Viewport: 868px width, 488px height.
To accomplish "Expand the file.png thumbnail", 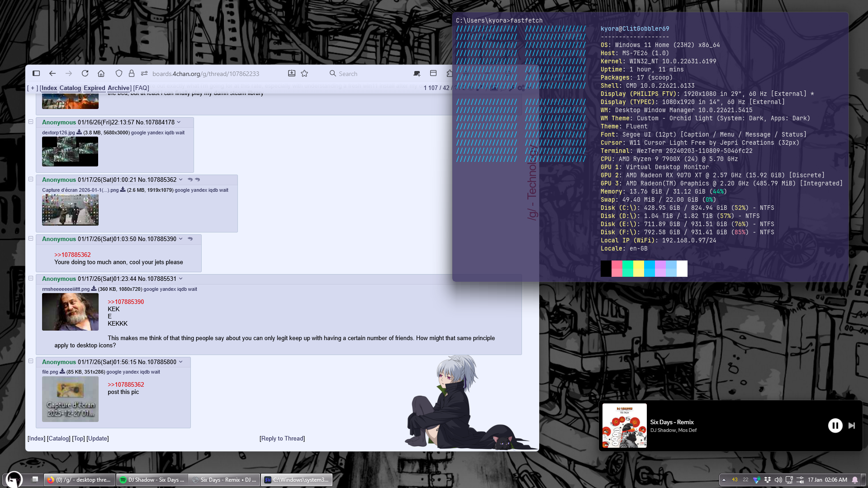I will tap(70, 399).
